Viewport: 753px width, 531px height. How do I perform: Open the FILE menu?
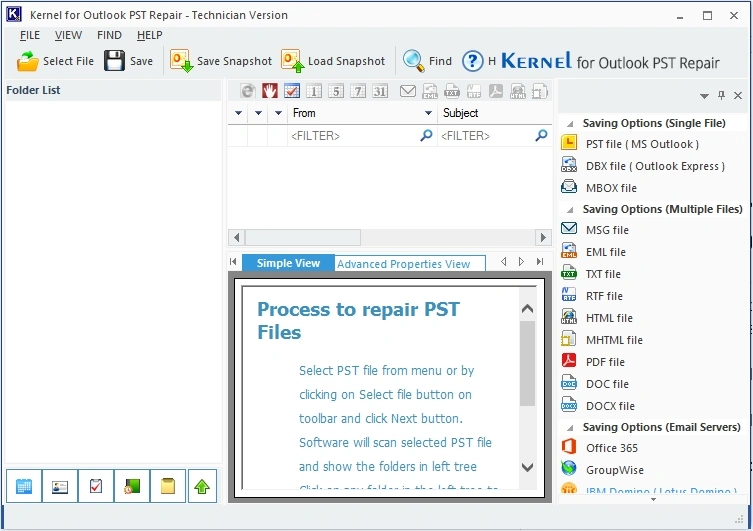coord(30,35)
